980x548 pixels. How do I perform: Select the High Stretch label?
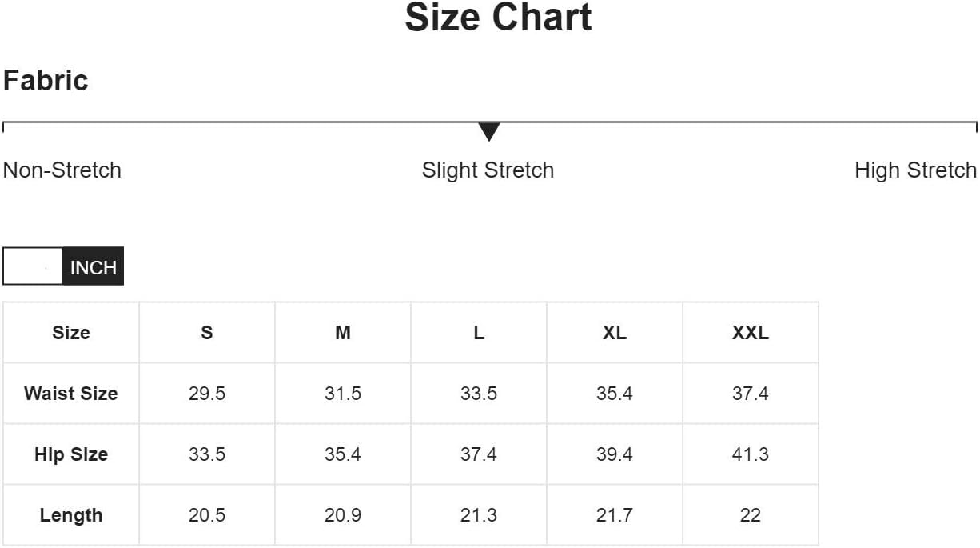[915, 170]
